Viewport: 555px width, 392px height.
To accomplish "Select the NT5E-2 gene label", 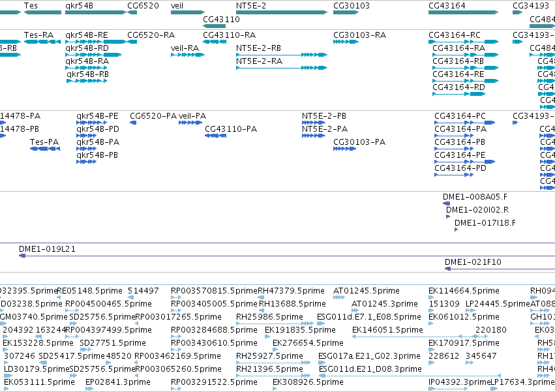I will click(251, 6).
